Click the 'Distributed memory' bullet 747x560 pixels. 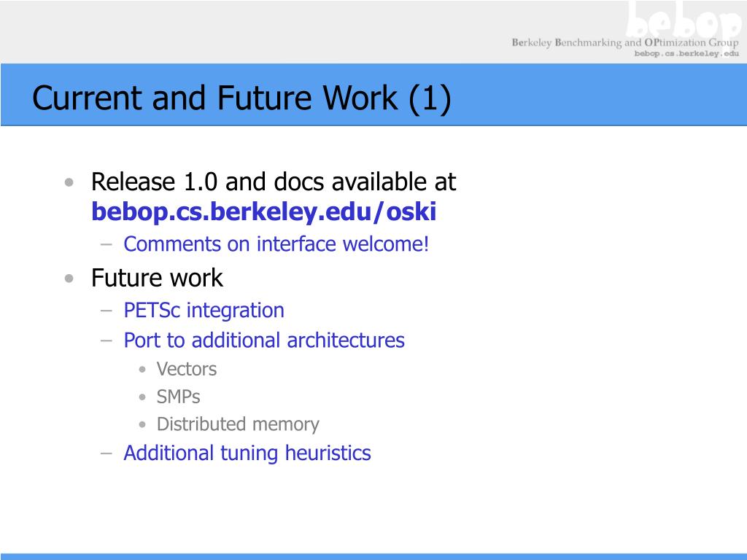[238, 424]
